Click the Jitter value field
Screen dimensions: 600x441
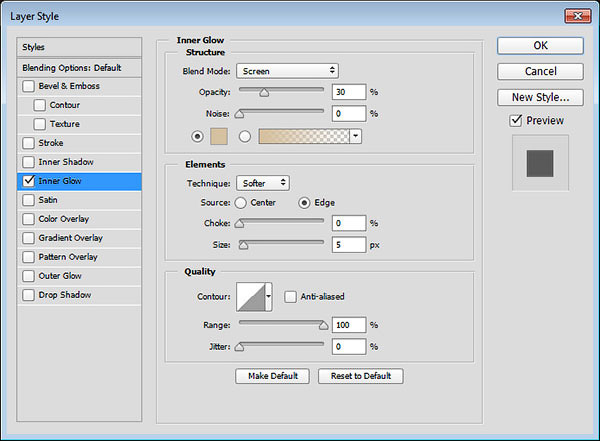349,347
